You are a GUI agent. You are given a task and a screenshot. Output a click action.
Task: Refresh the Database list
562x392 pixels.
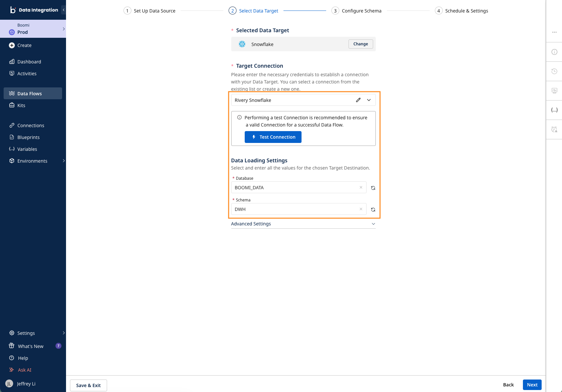coord(373,188)
